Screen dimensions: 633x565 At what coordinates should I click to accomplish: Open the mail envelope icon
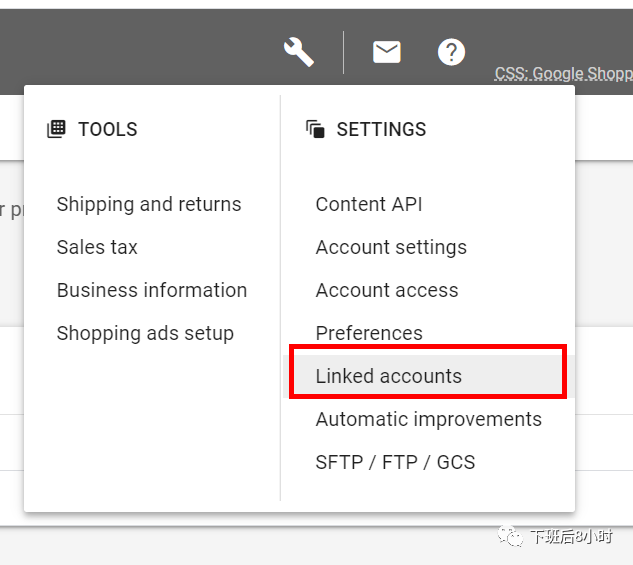point(387,52)
